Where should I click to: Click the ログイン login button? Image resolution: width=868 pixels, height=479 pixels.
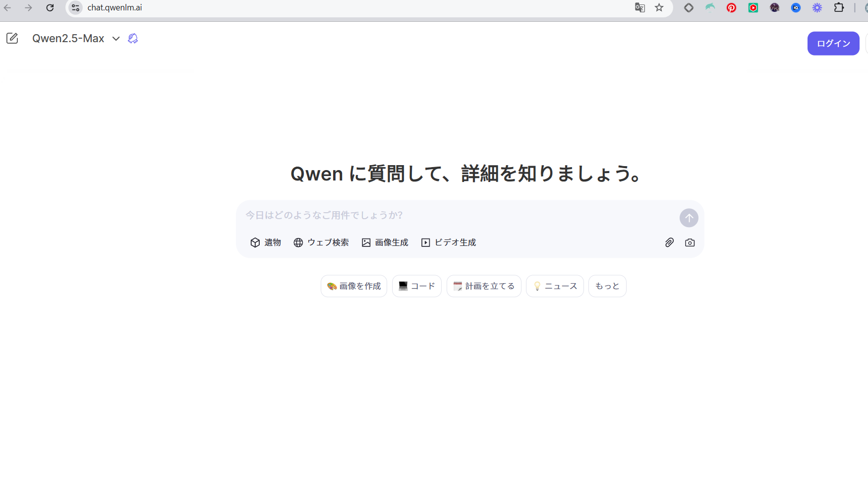(x=833, y=44)
